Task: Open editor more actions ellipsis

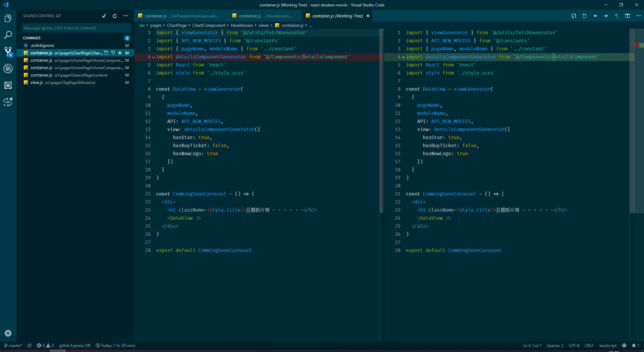Action: pos(638,16)
